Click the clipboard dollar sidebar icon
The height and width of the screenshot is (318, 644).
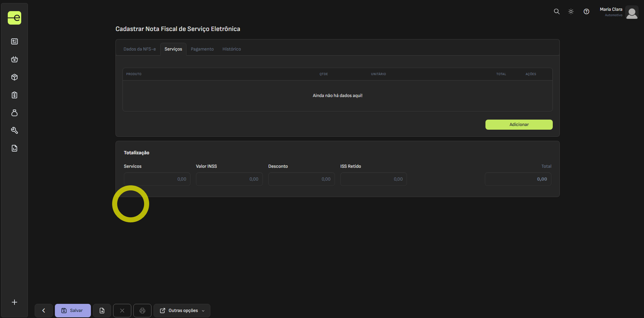coord(14,95)
